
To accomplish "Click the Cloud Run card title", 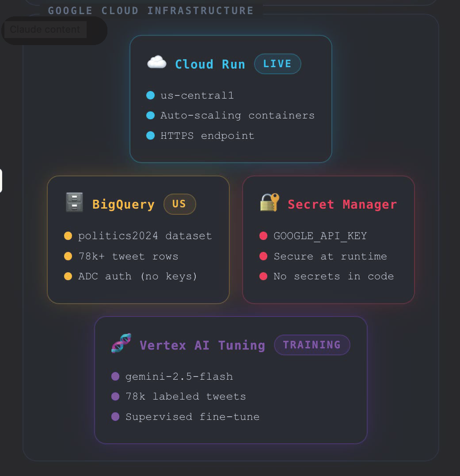I will click(x=210, y=65).
